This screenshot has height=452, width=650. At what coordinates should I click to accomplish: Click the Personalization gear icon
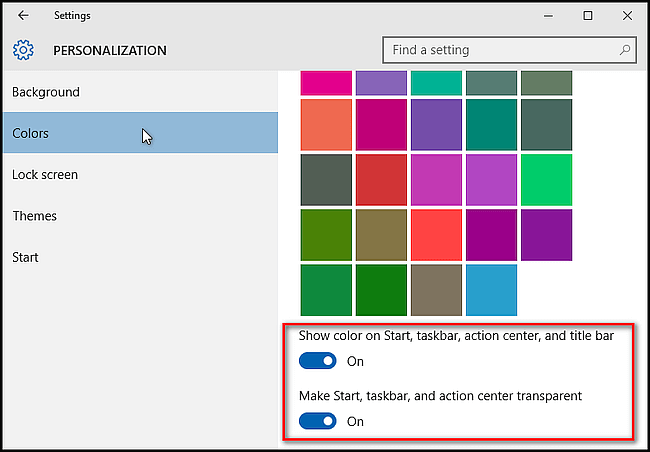click(x=23, y=50)
